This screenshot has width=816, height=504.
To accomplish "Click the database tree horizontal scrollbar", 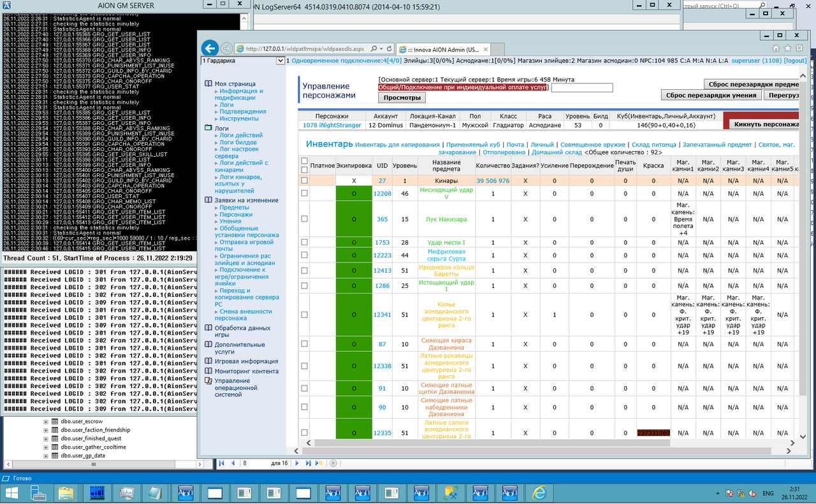I will (92, 464).
